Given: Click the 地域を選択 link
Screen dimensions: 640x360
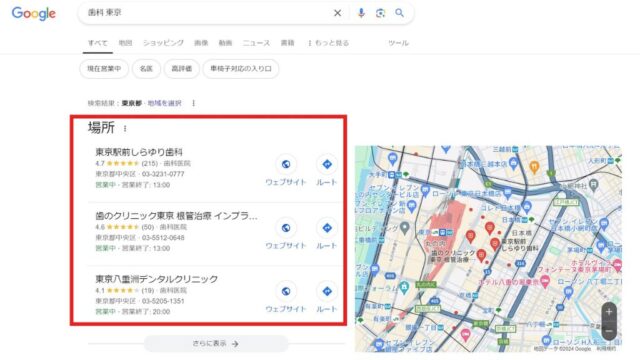Looking at the screenshot, I should [x=164, y=103].
